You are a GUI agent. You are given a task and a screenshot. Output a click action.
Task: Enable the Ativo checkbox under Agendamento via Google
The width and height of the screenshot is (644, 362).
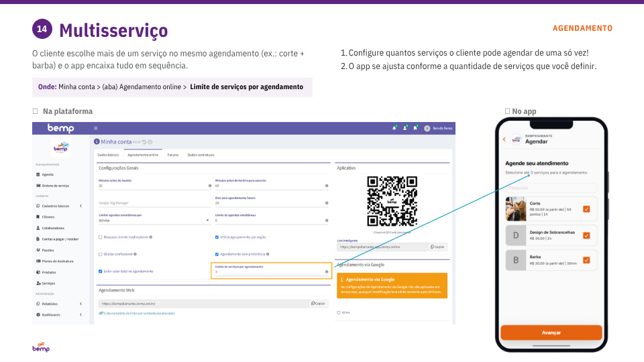tap(338, 313)
